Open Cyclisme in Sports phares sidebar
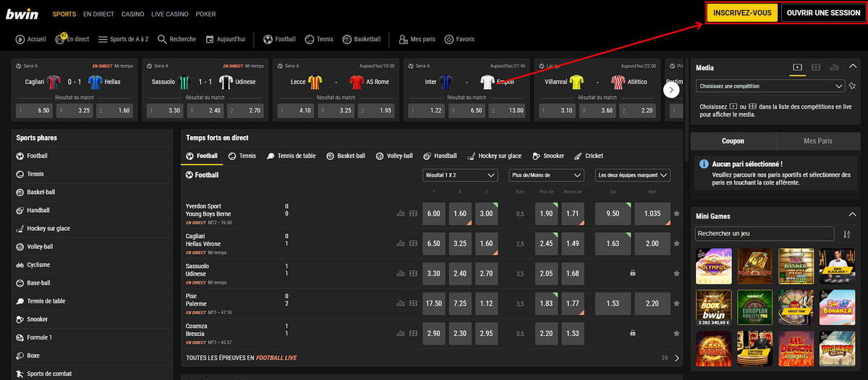 (93, 265)
